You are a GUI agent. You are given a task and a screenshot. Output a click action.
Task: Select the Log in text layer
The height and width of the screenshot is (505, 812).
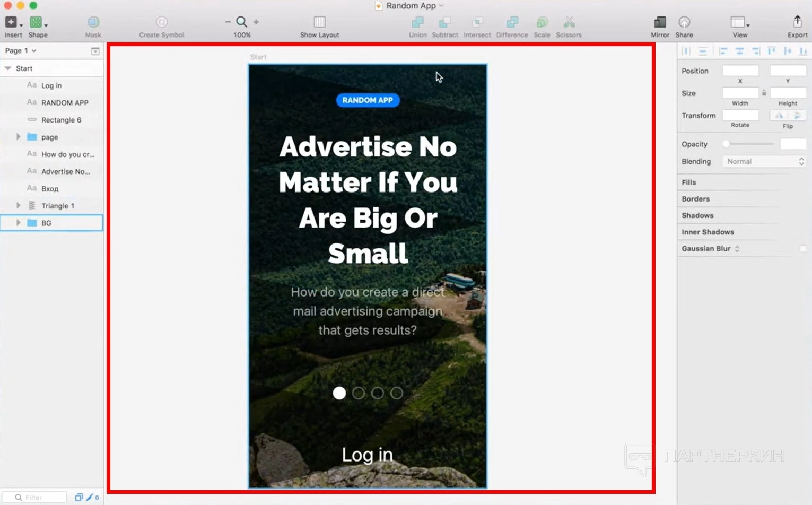51,85
